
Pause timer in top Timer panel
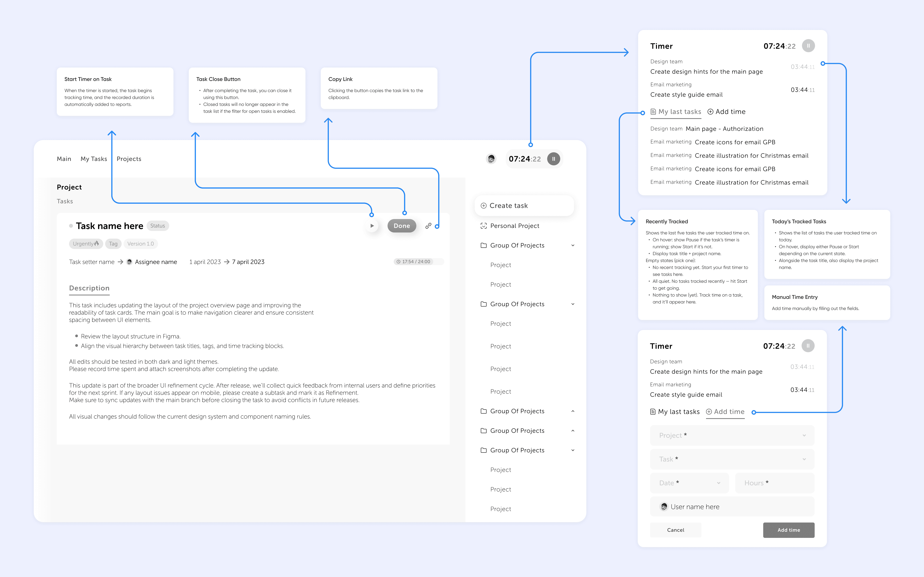(x=808, y=46)
